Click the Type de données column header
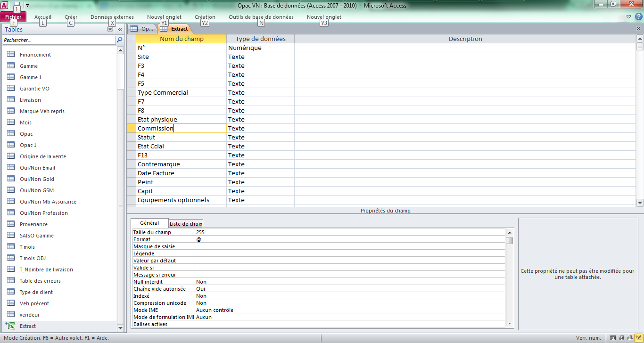Image resolution: width=644 pixels, height=343 pixels. point(261,39)
